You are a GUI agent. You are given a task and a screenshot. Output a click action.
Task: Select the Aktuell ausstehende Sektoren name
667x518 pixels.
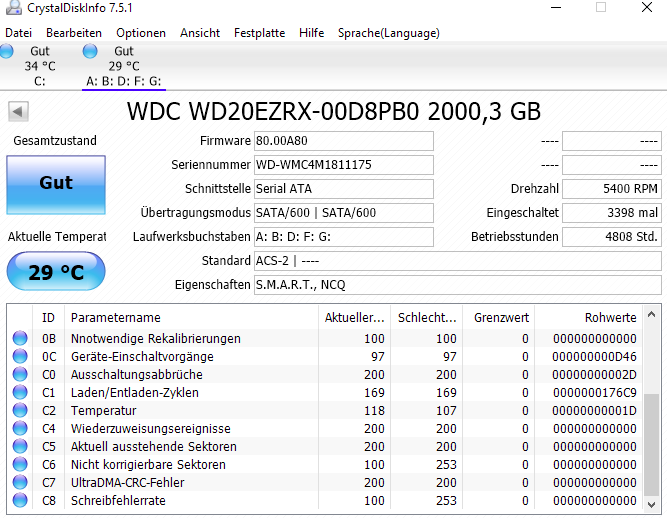tap(154, 447)
